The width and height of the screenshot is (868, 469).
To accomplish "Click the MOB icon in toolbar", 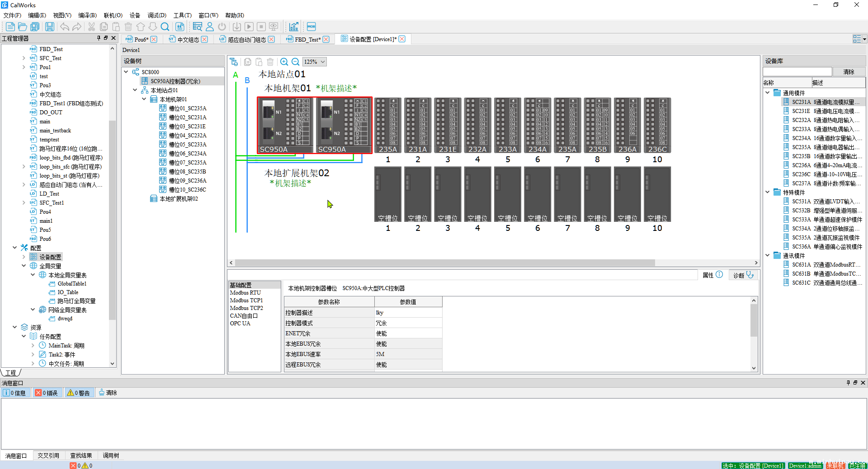I will [x=311, y=27].
